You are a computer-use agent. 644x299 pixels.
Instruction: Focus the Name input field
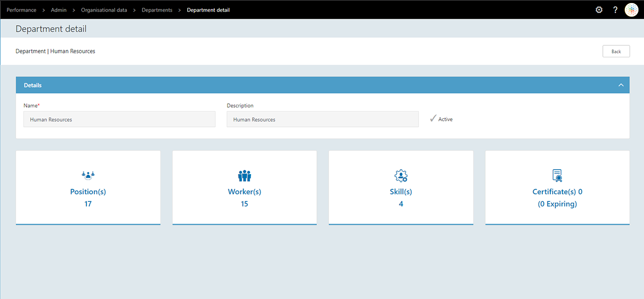coord(119,119)
